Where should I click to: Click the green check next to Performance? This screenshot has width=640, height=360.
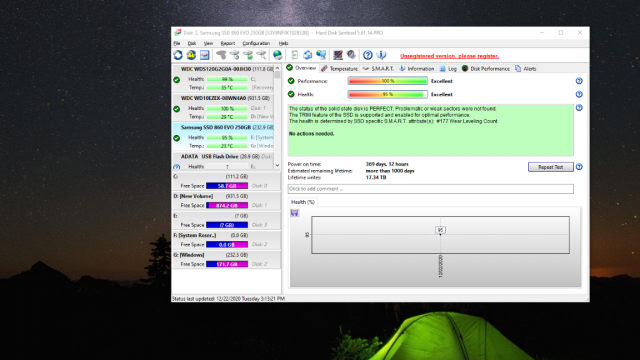(x=291, y=81)
